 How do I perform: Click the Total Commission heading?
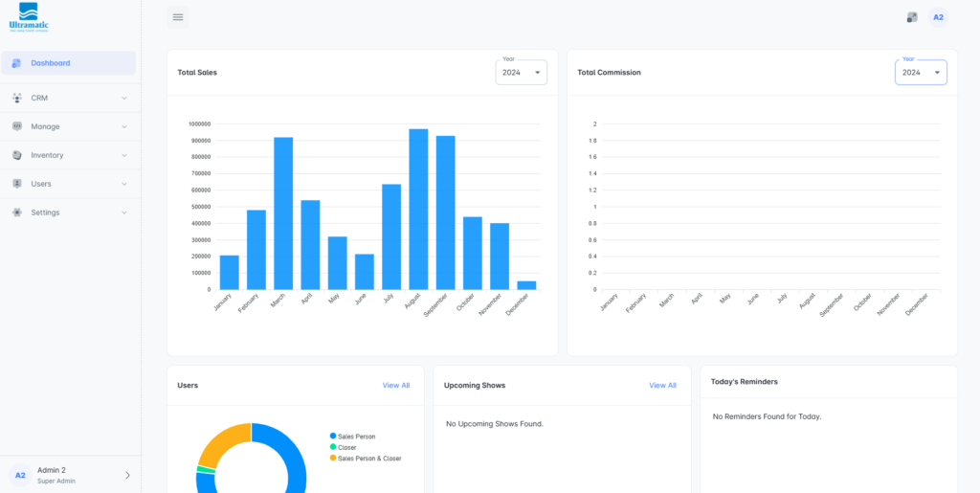click(x=610, y=73)
